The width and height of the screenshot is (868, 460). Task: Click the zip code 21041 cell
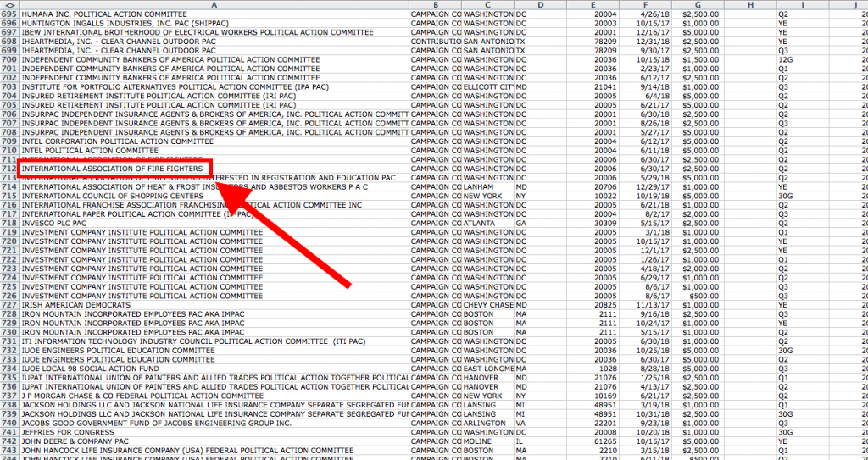[x=593, y=87]
